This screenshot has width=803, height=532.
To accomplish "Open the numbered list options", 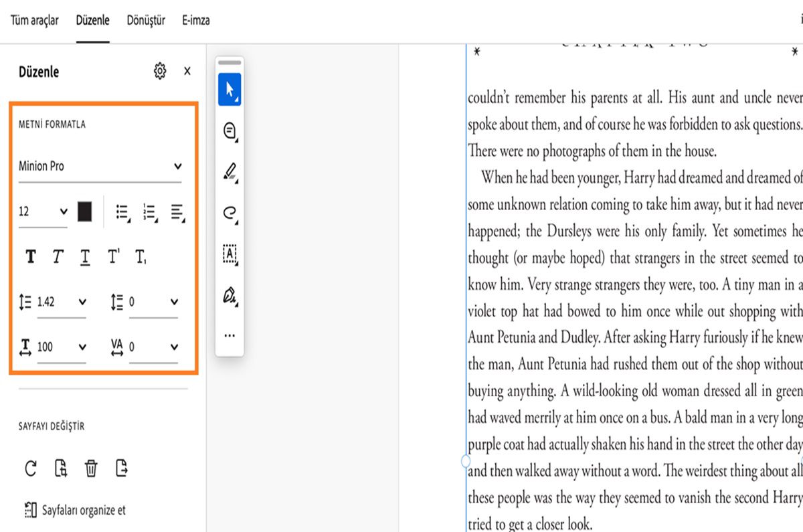I will (x=150, y=212).
